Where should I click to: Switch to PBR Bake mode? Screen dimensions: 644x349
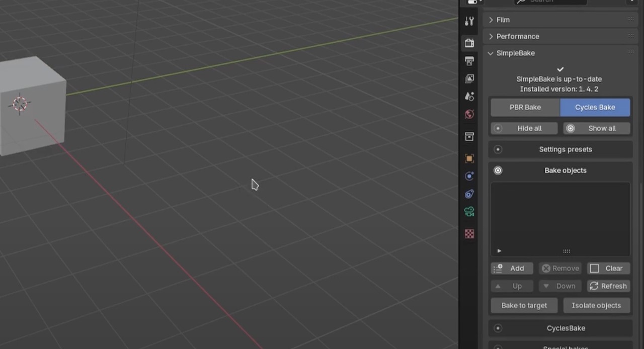point(525,107)
